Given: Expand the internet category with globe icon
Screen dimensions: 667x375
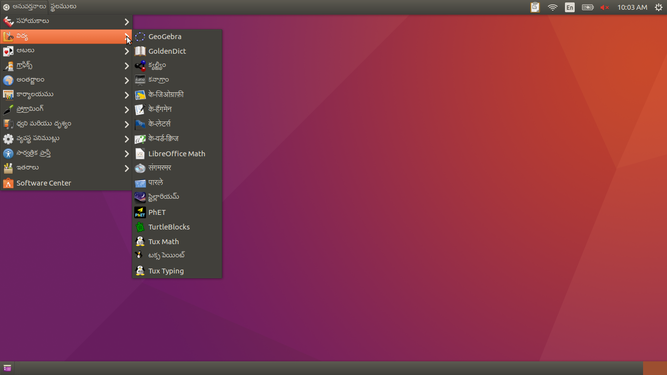Looking at the screenshot, I should click(x=66, y=80).
